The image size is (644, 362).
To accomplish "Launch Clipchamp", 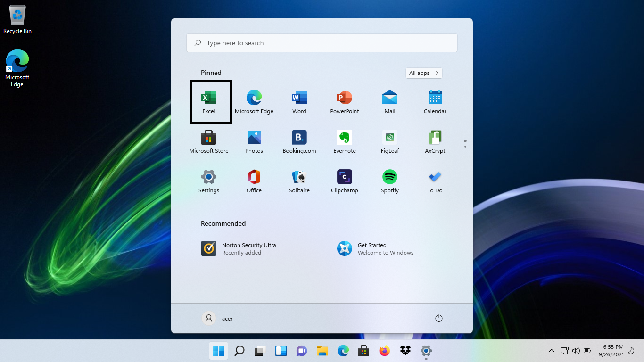I will coord(345,181).
